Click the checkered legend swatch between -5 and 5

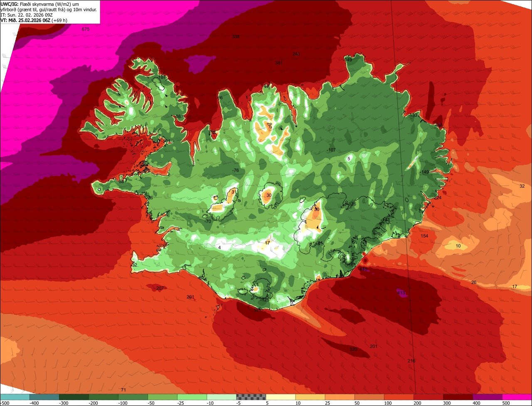coord(251,397)
